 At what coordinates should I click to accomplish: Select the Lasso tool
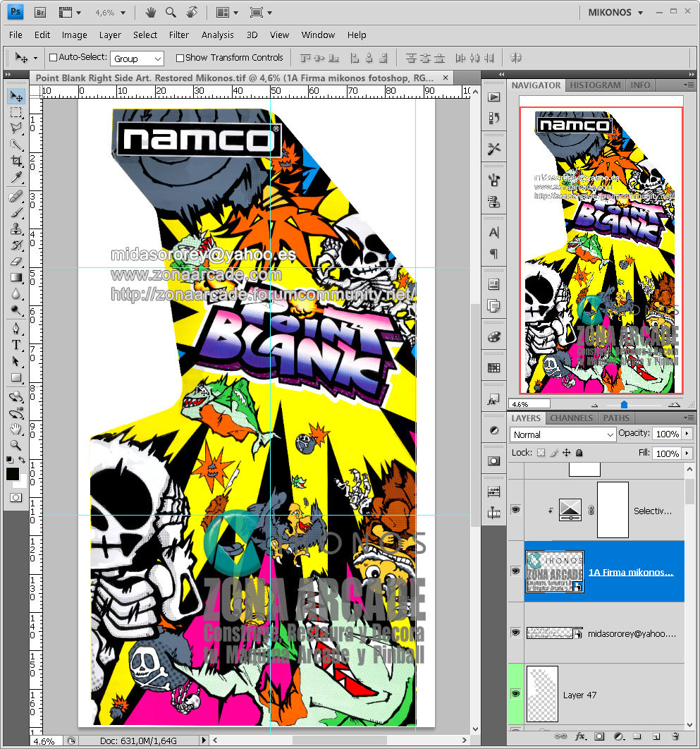(x=16, y=128)
